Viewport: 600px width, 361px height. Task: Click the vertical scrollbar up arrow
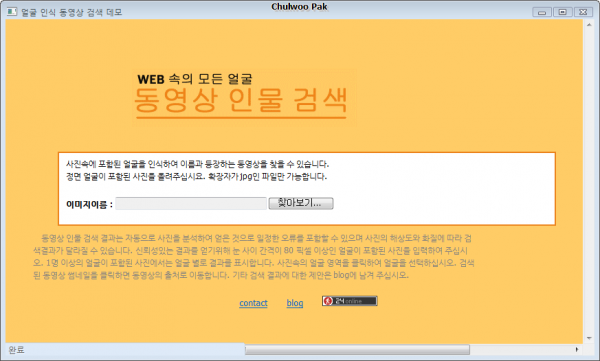click(589, 25)
